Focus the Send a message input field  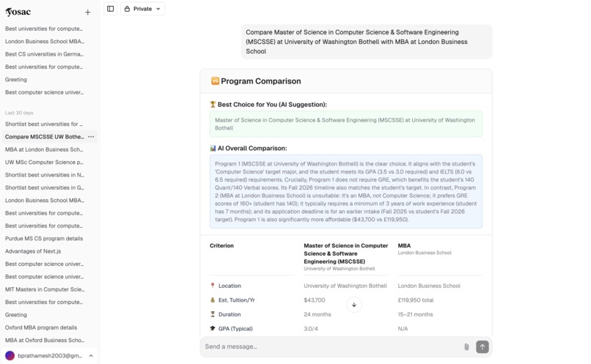click(x=331, y=346)
